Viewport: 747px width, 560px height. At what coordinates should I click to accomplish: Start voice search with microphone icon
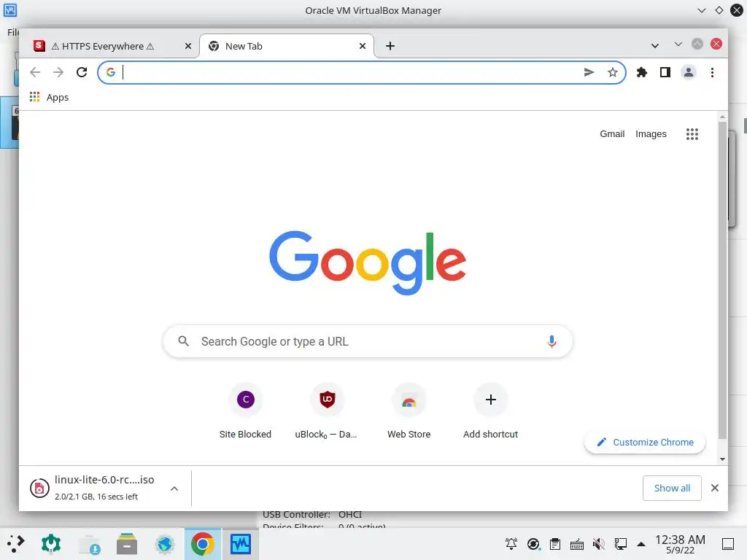551,341
